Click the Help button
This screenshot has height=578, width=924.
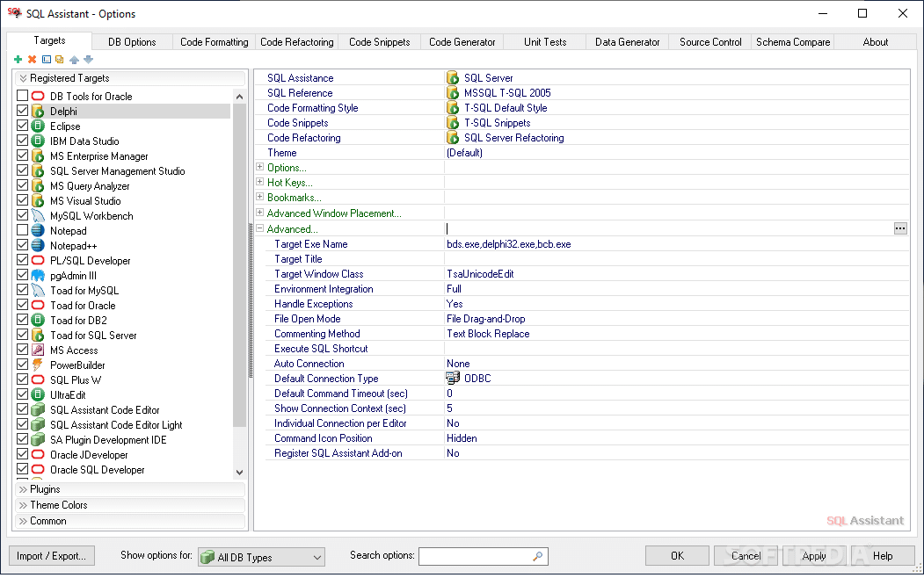click(883, 556)
